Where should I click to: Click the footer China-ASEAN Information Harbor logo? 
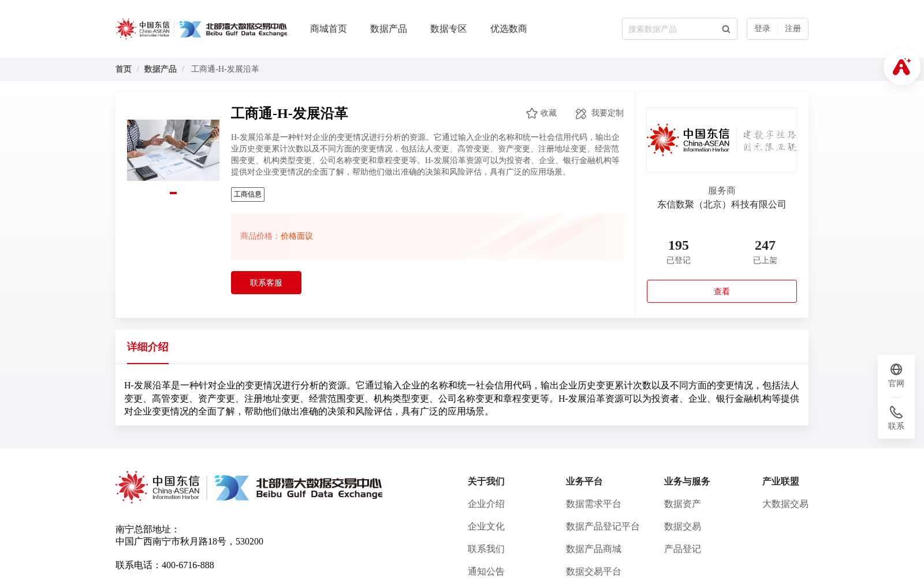pos(158,487)
